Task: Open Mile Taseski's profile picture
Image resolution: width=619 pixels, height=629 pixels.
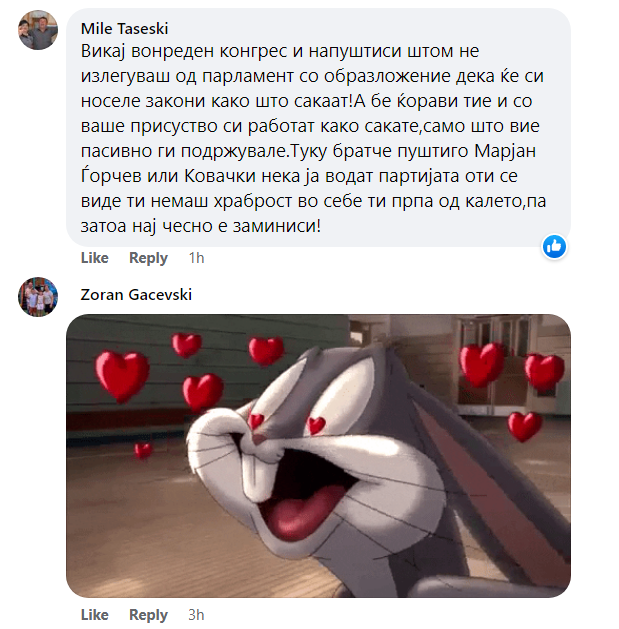Action: tap(38, 30)
